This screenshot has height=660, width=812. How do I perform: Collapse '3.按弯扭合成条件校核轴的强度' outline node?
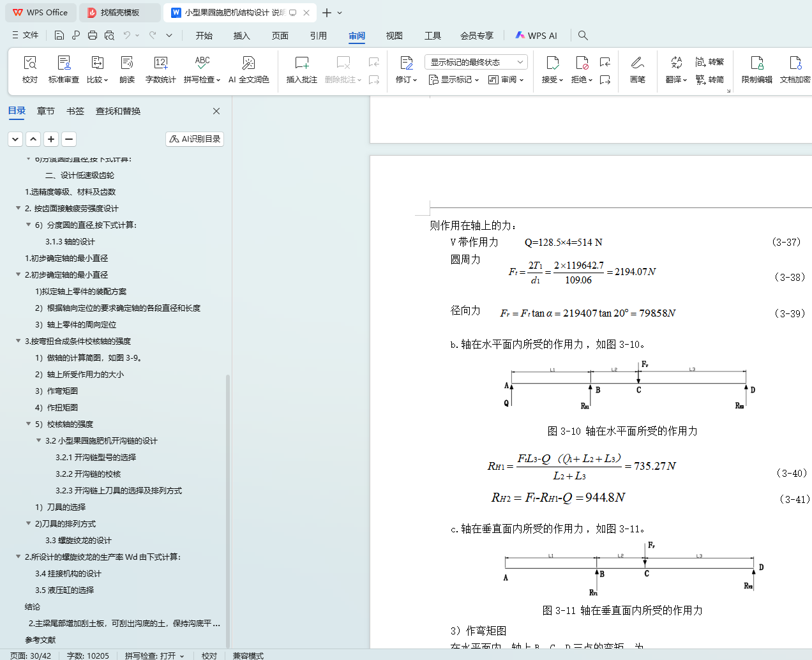pos(18,341)
